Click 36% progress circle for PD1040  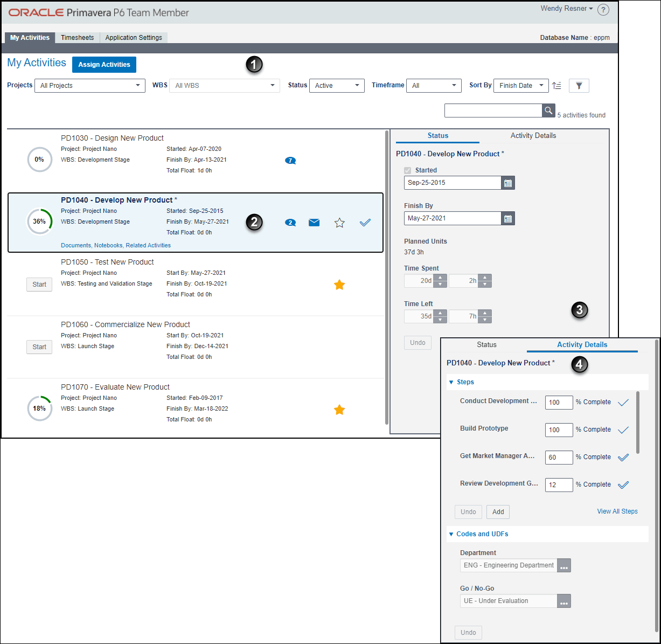point(39,221)
